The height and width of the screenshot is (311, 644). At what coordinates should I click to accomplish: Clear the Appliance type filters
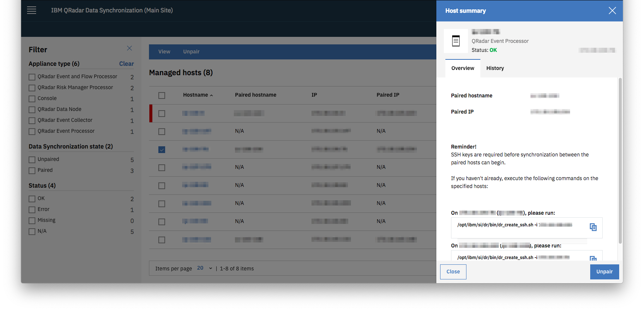(126, 64)
